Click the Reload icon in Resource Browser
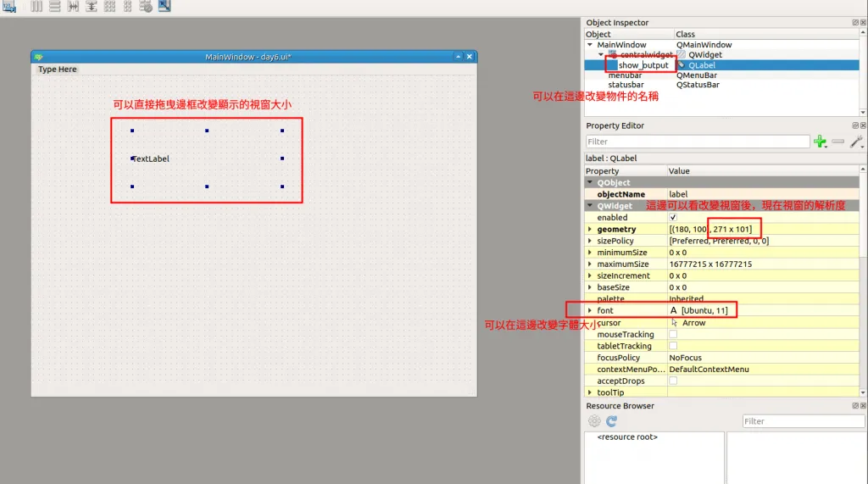Image resolution: width=868 pixels, height=484 pixels. [611, 421]
